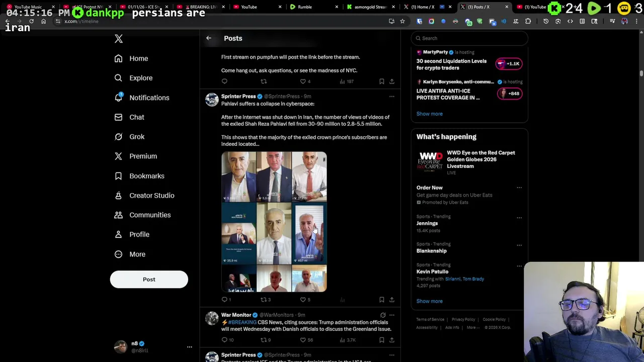This screenshot has height=362, width=644.
Task: Repost the pumpfun stream post
Action: (264, 81)
